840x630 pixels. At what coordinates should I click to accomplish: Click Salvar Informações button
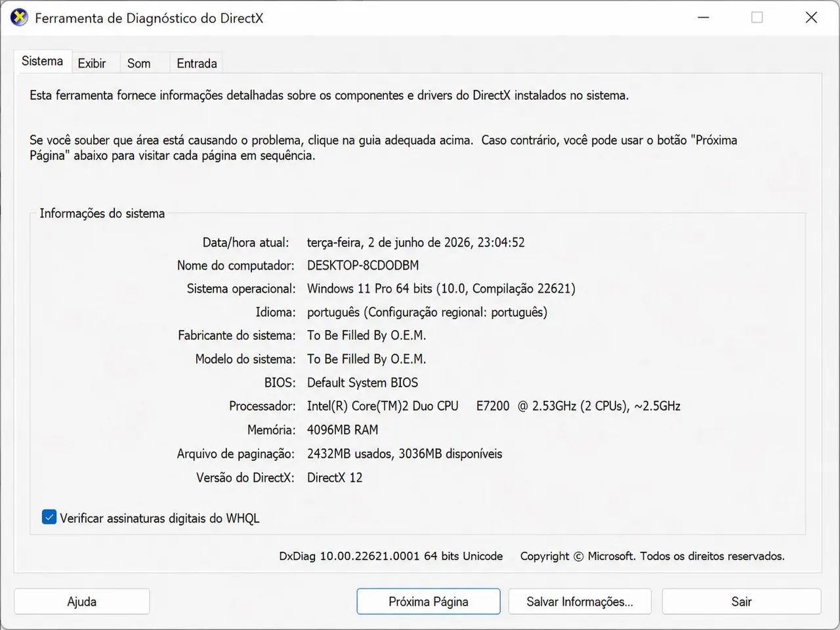pos(579,601)
